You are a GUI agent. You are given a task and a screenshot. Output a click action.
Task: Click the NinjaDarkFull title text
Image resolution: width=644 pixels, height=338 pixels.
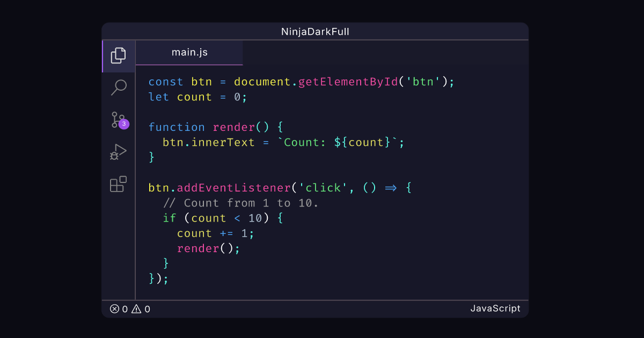pyautogui.click(x=316, y=32)
